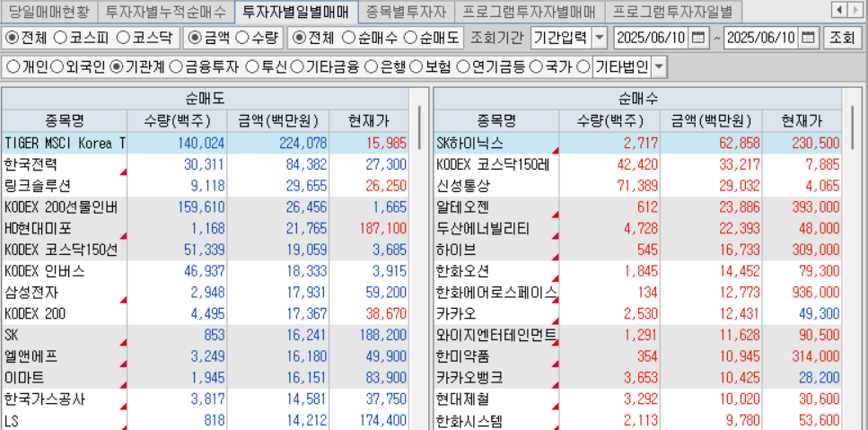Click the end date 2025/06/10 field

pos(761,38)
